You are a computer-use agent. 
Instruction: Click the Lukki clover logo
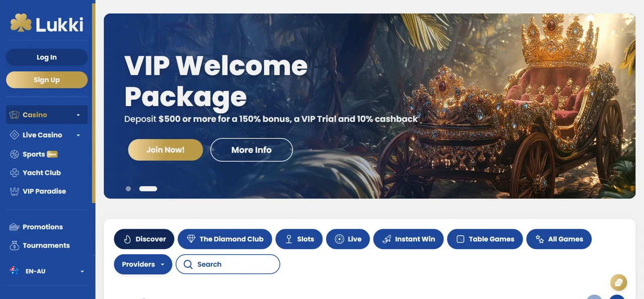point(21,24)
